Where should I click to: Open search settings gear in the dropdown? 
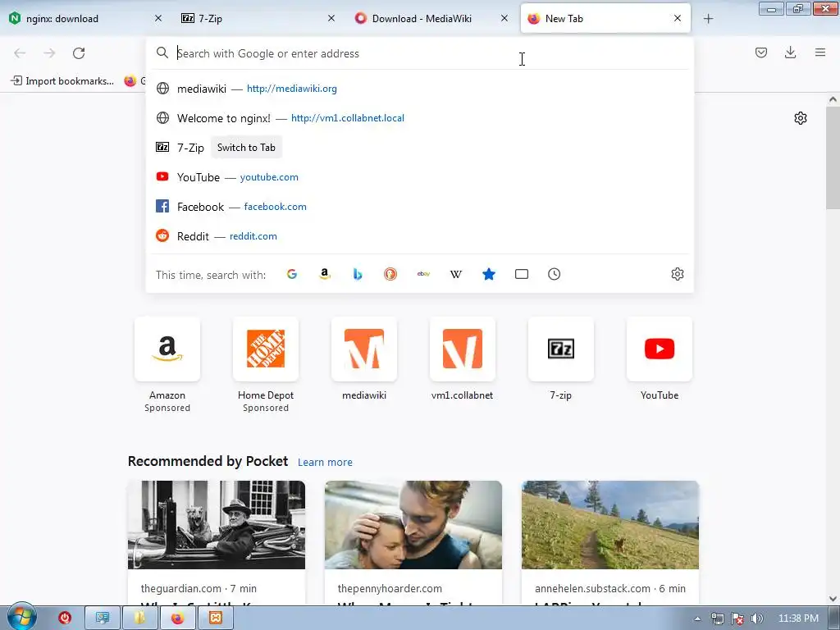point(677,274)
